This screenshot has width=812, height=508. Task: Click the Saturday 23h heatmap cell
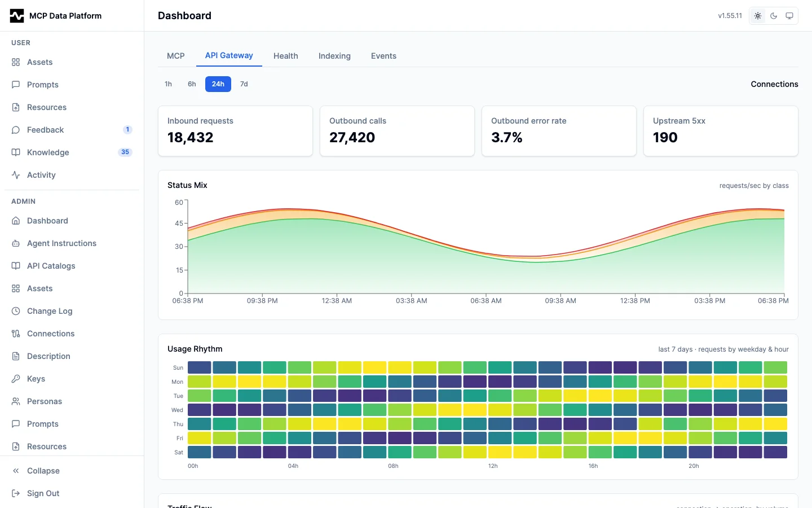coord(775,452)
